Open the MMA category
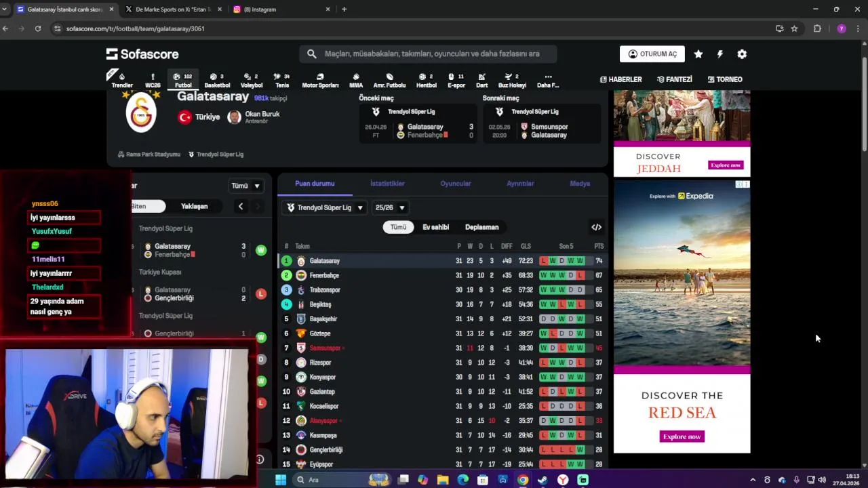 tap(356, 80)
